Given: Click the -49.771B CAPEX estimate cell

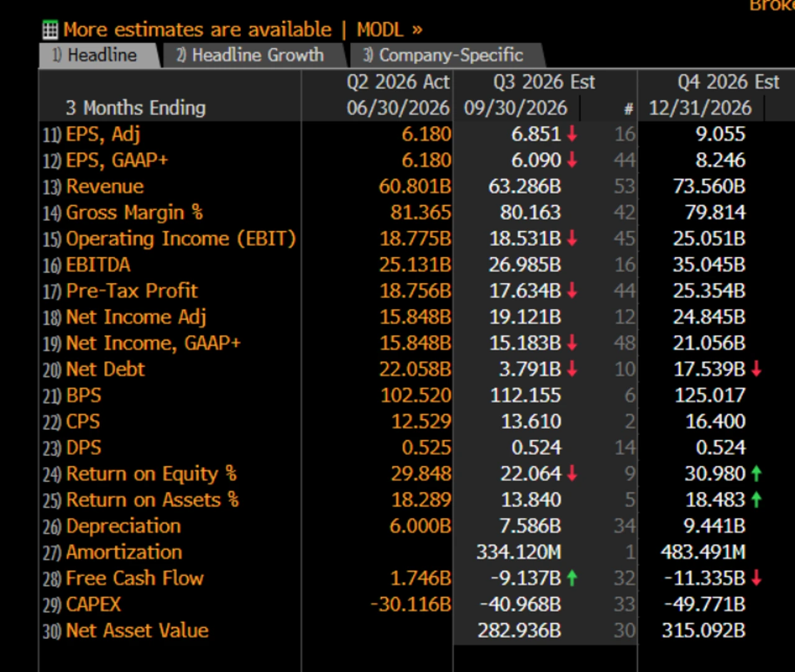Looking at the screenshot, I should (x=704, y=604).
